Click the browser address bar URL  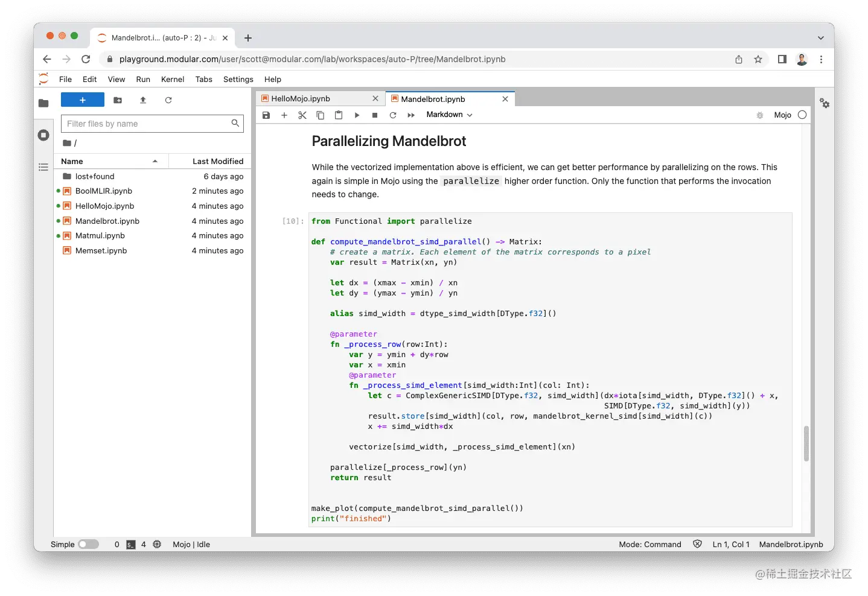(x=312, y=59)
